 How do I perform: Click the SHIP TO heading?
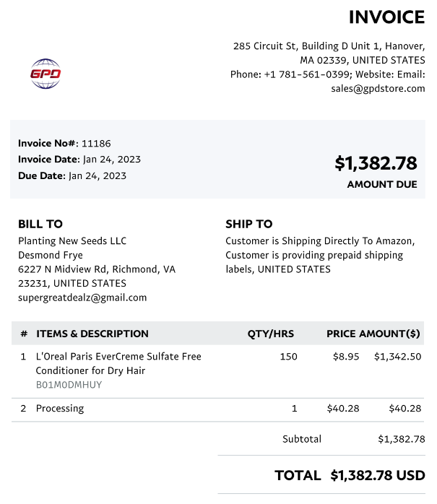coord(249,224)
